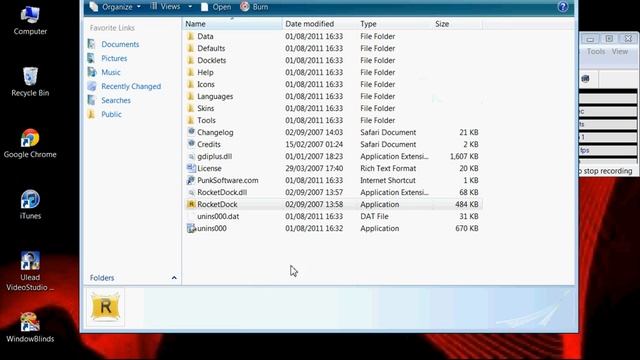The height and width of the screenshot is (360, 640).
Task: Open Ulead VideoStudio shortcut
Action: 30,271
